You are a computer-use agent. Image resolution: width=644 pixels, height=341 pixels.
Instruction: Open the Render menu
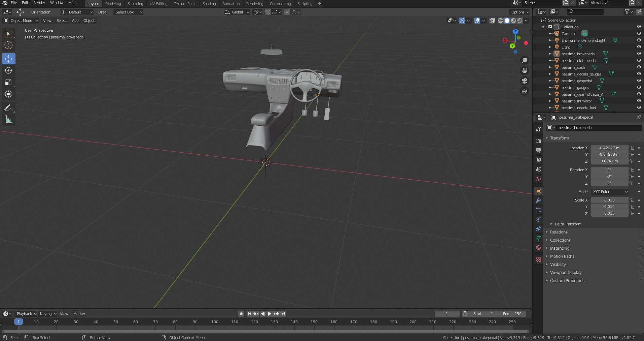tap(39, 3)
